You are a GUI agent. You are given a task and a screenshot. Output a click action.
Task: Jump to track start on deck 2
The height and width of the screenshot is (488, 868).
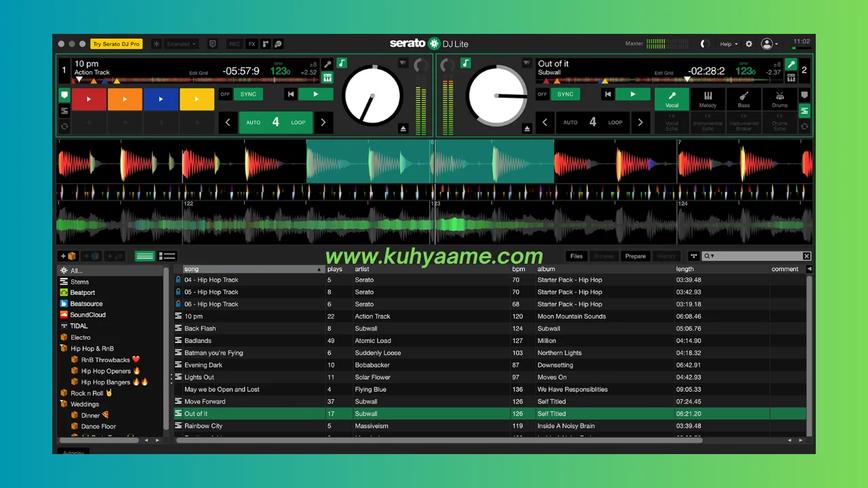point(608,94)
